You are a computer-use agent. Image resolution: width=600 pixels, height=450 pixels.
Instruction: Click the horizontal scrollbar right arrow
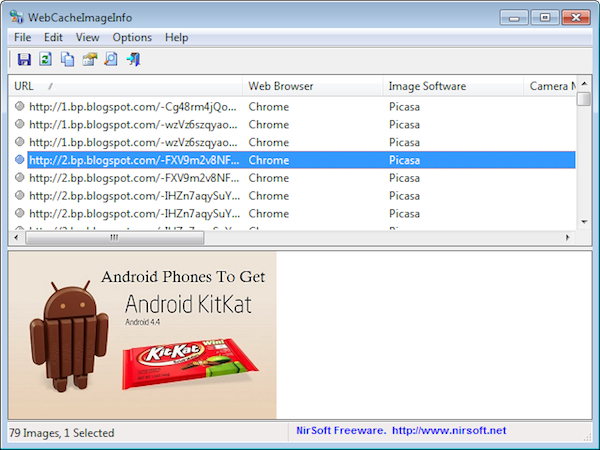tap(567, 238)
